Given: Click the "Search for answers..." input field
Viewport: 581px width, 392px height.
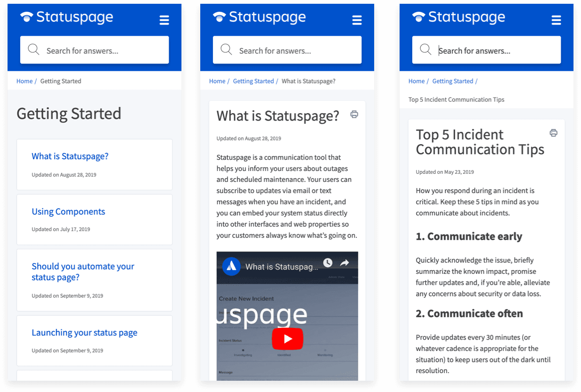Looking at the screenshot, I should pyautogui.click(x=94, y=49).
